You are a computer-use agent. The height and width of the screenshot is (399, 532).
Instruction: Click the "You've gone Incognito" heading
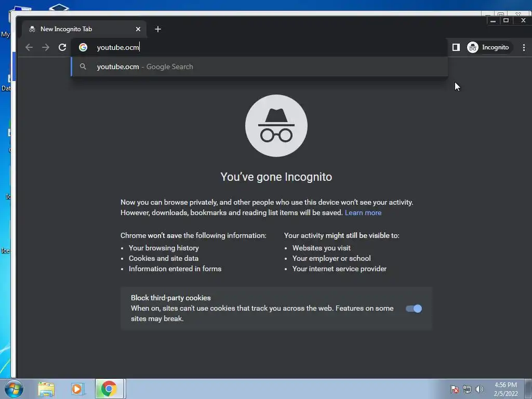(x=276, y=177)
